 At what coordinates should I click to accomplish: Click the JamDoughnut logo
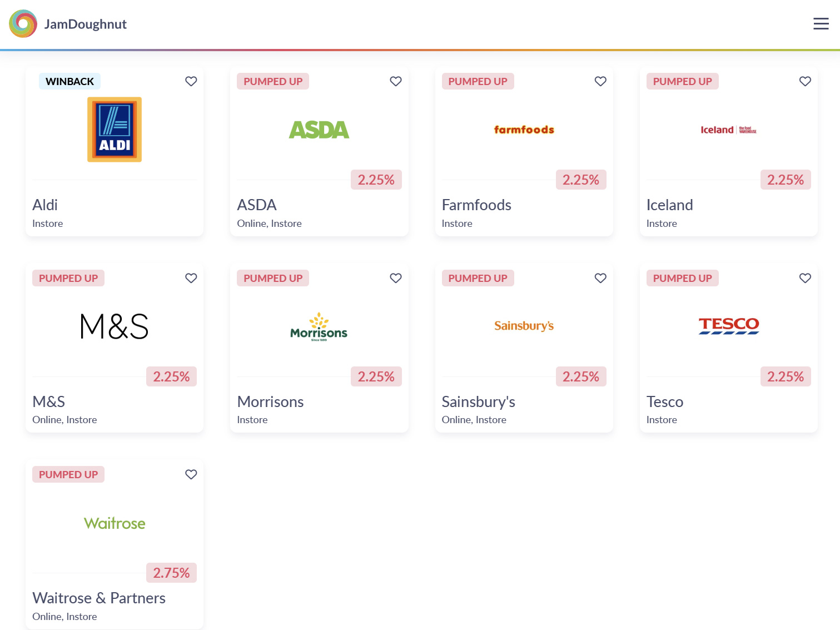23,24
